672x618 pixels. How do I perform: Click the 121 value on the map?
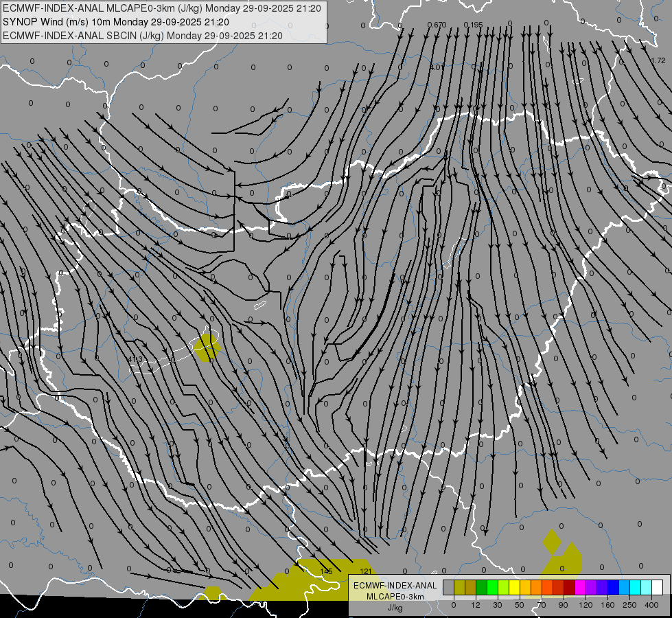pos(366,571)
